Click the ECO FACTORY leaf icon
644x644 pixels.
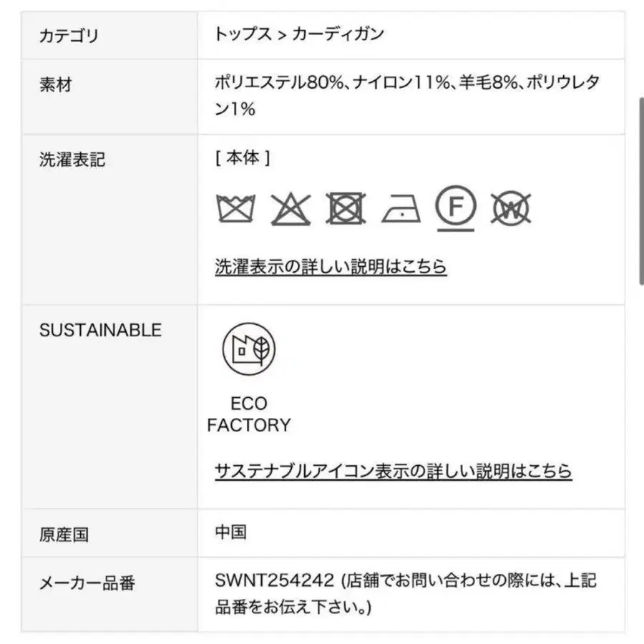click(248, 350)
